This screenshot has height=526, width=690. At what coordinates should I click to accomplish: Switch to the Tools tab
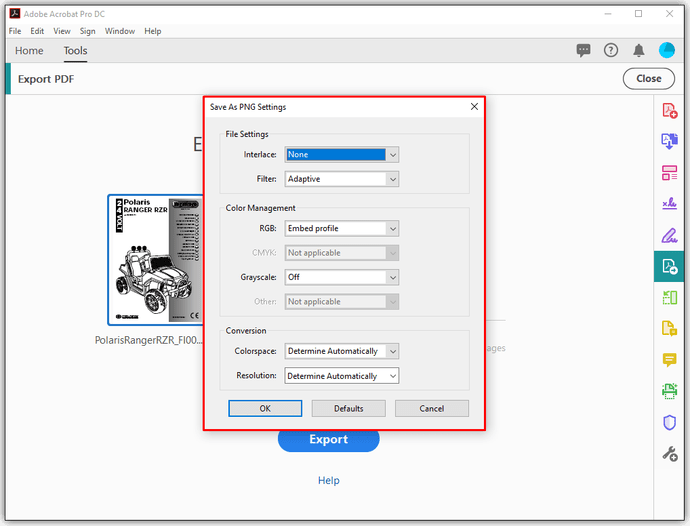point(75,51)
